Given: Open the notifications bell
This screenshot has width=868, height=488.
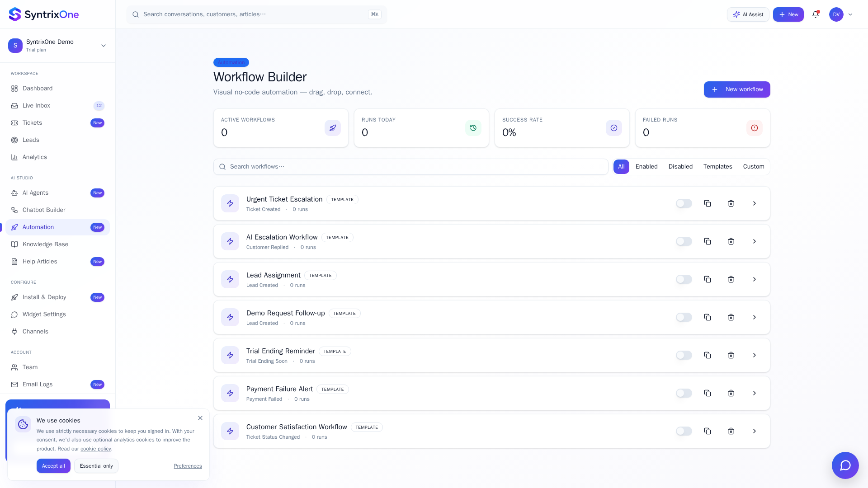Looking at the screenshot, I should (x=816, y=14).
